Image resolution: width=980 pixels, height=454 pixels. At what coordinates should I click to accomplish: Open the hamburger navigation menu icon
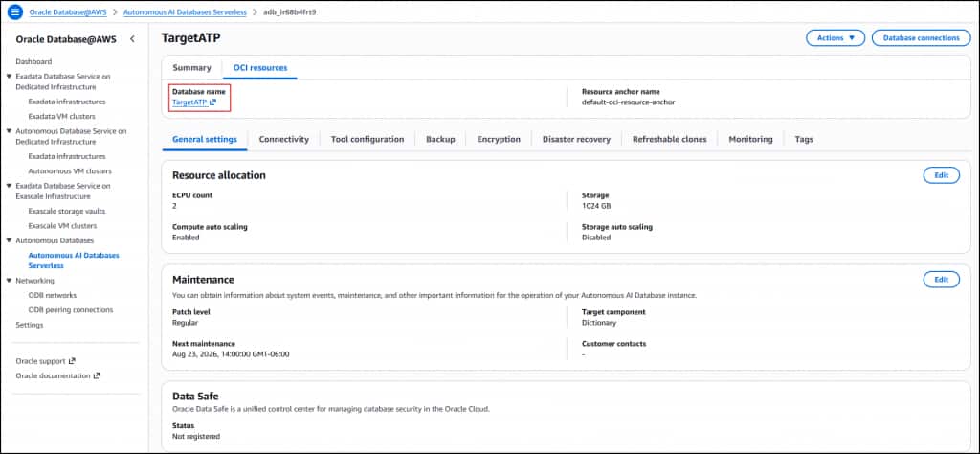(x=15, y=11)
